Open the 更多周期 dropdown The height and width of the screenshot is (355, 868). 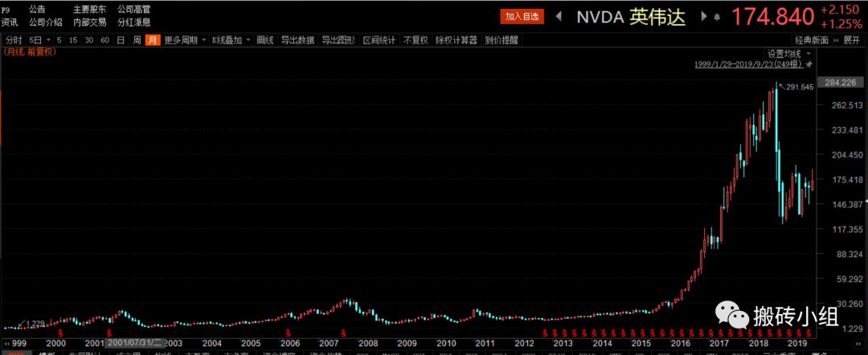pyautogui.click(x=185, y=40)
